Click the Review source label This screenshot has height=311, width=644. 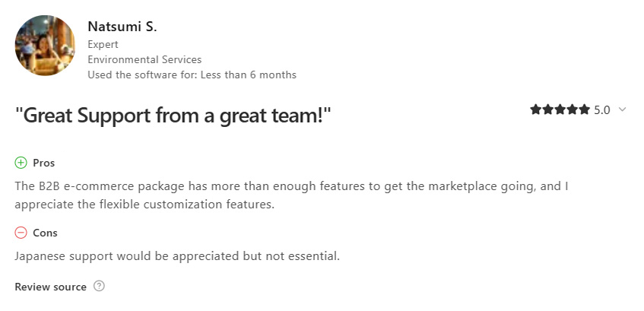pos(50,287)
